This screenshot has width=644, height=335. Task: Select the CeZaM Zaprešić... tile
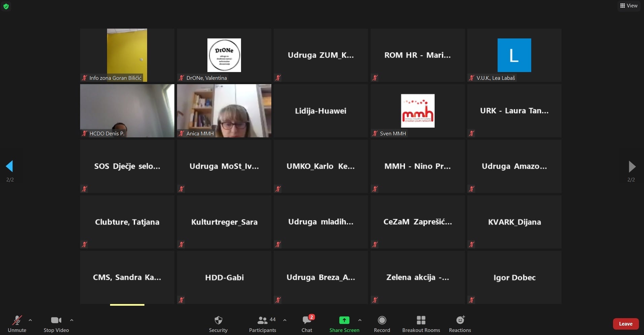coord(418,222)
